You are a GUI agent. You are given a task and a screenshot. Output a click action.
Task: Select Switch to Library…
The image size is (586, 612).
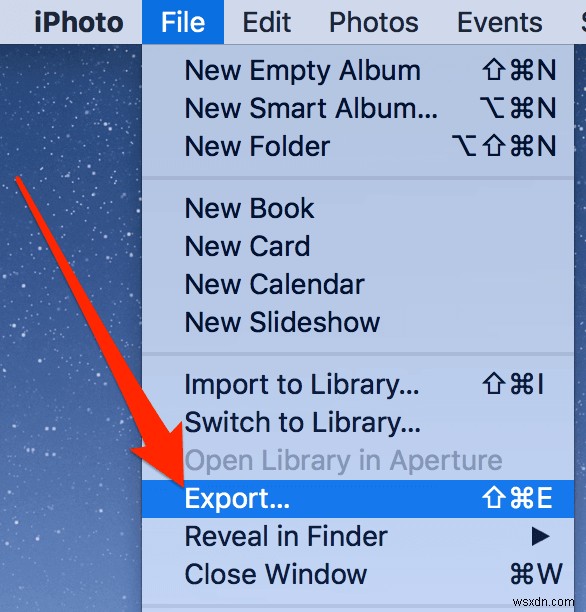358,422
